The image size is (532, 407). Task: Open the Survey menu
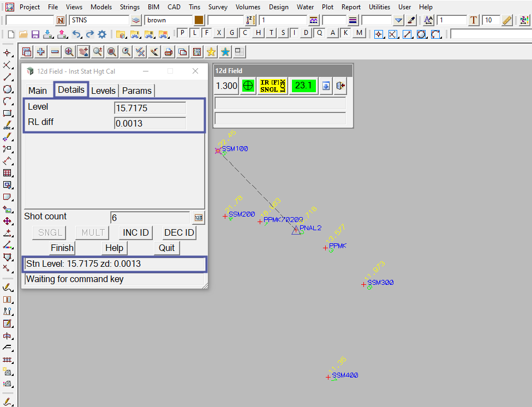pos(218,7)
